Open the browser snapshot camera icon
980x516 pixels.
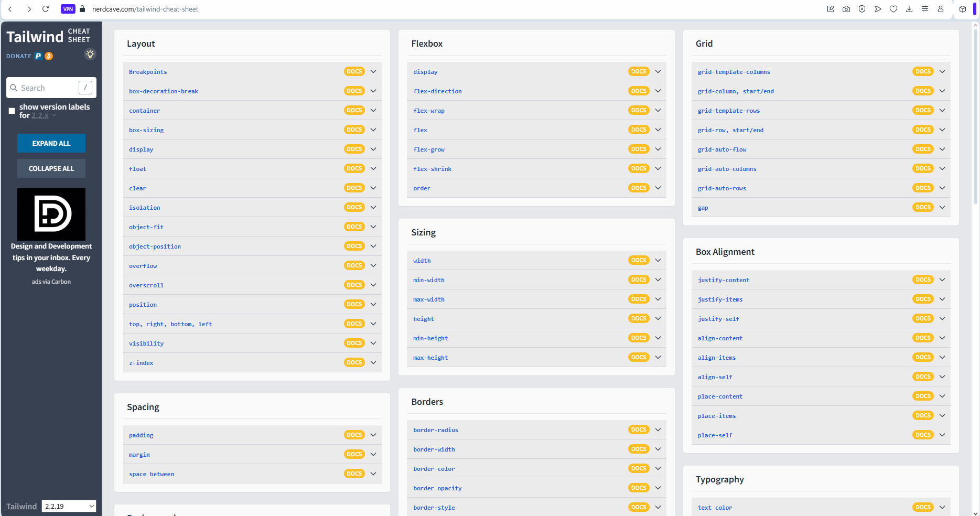(x=846, y=9)
